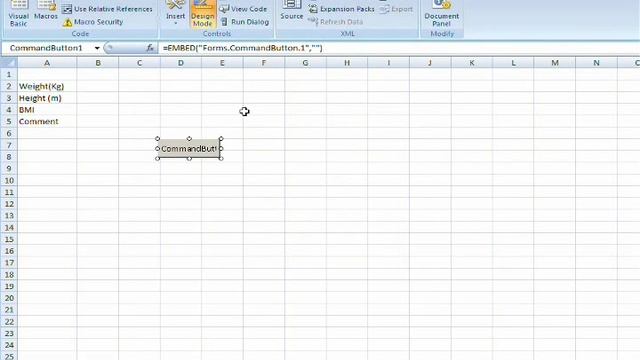The image size is (640, 360).
Task: Toggle Use Relative References
Action: (107, 9)
